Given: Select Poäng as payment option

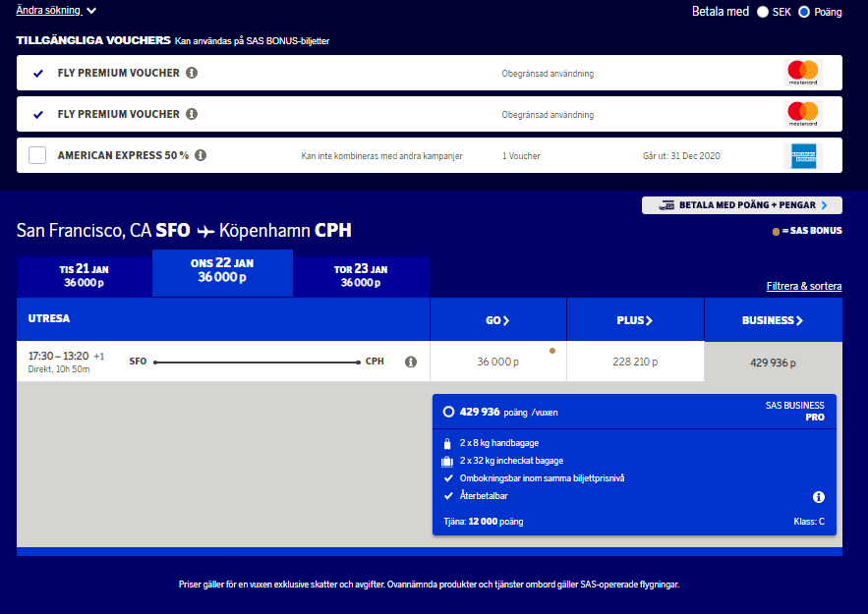Looking at the screenshot, I should (x=804, y=12).
